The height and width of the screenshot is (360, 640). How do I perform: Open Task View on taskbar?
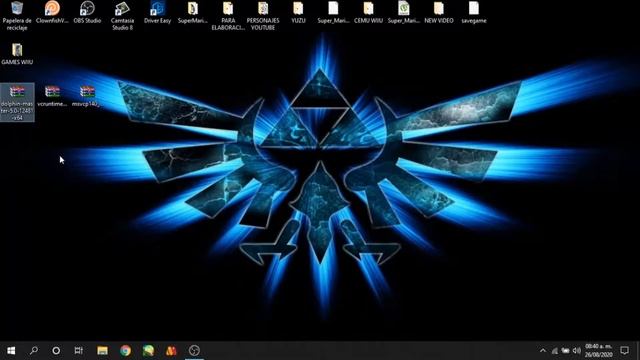pyautogui.click(x=79, y=351)
